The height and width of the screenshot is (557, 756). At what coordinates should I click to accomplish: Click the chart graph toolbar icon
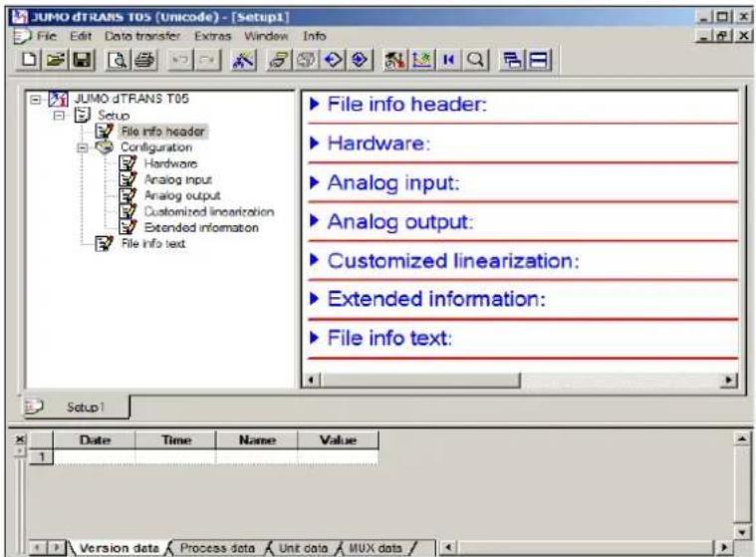pyautogui.click(x=422, y=60)
